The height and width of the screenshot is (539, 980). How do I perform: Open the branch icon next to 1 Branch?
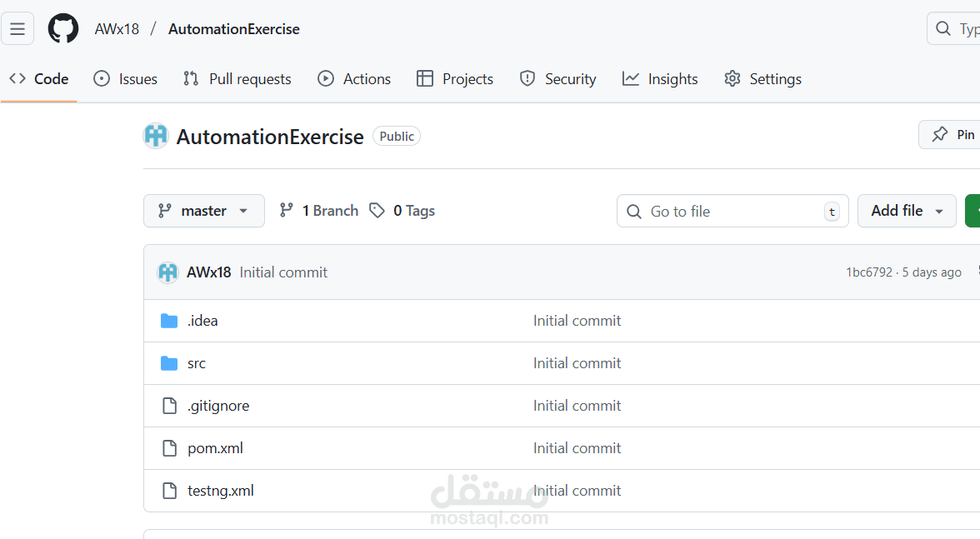point(287,210)
